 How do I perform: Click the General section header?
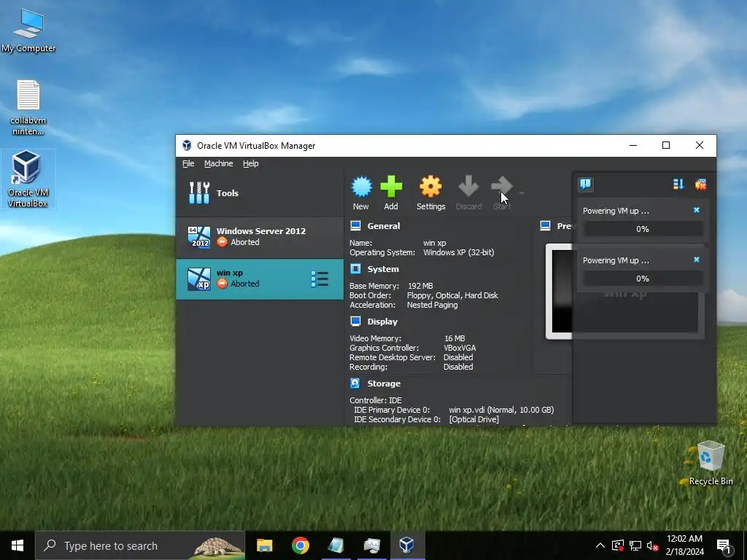pos(384,226)
